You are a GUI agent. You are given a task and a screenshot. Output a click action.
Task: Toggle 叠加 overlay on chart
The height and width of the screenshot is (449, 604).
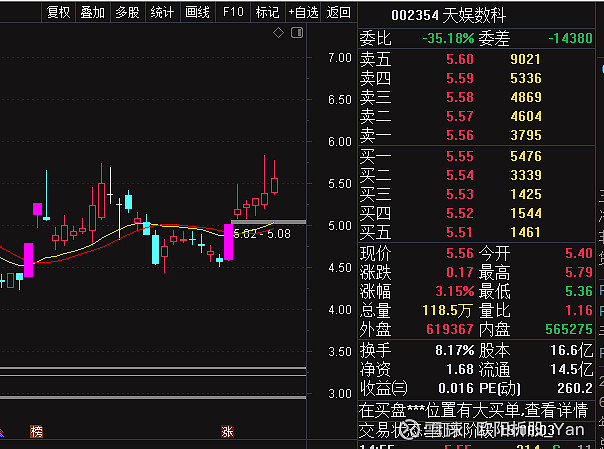[92, 12]
